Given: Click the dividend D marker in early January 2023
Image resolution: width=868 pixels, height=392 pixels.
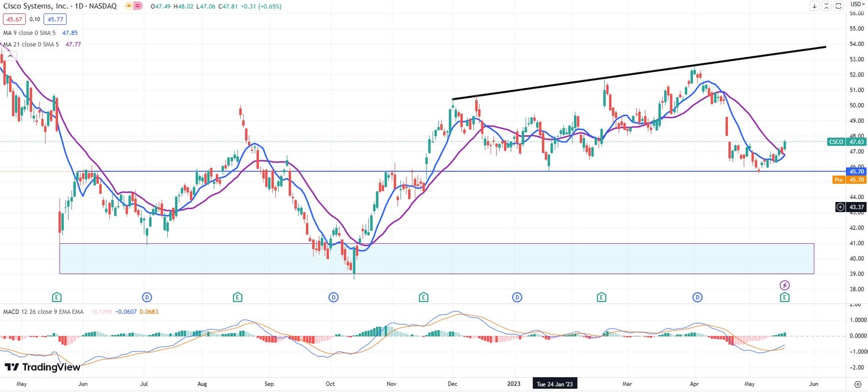Looking at the screenshot, I should point(517,297).
